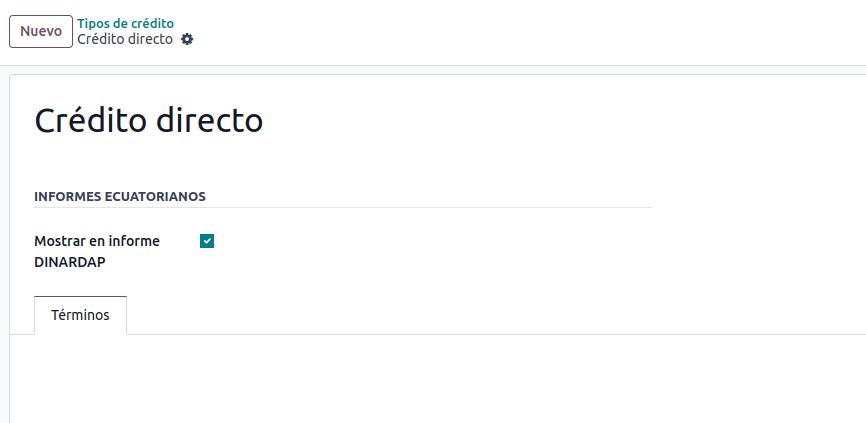Focus the large Crédito directo title
This screenshot has height=423, width=866.
(149, 120)
